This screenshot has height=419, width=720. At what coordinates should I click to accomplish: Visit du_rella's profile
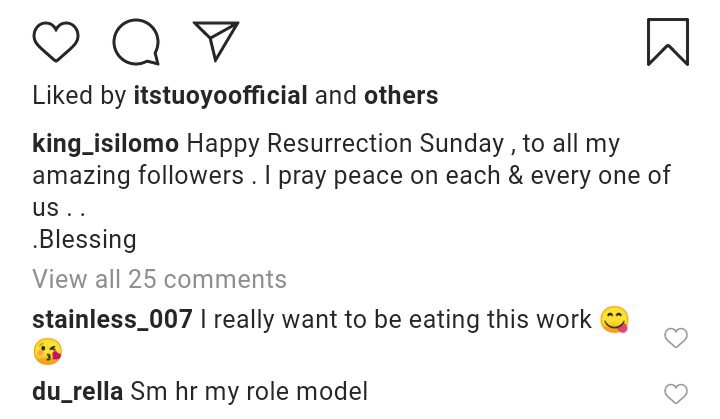(78, 392)
